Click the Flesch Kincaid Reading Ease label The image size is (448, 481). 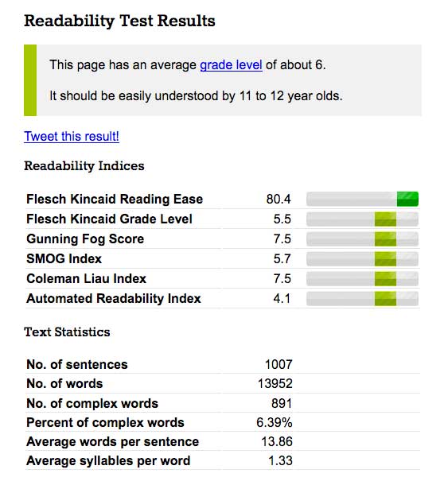coord(115,199)
